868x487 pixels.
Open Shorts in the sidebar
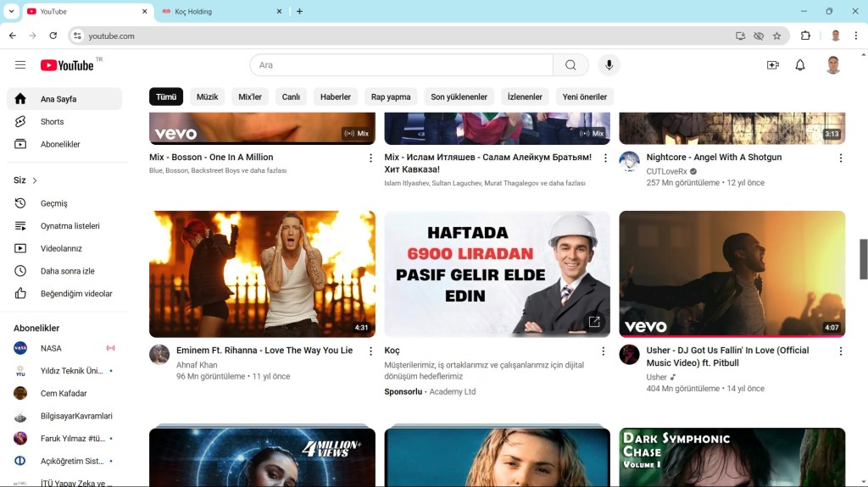point(52,122)
